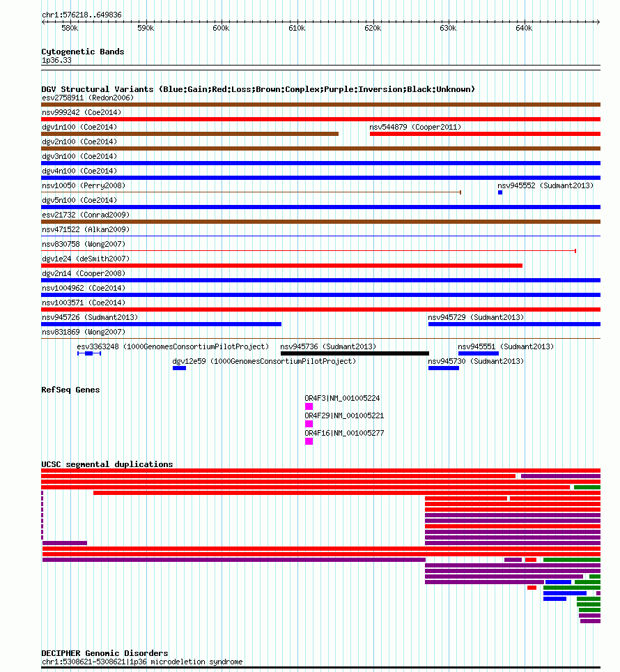This screenshot has height=672, width=620.
Task: Open nsv1004962 (Coe2014) variant label
Action: pyautogui.click(x=84, y=288)
